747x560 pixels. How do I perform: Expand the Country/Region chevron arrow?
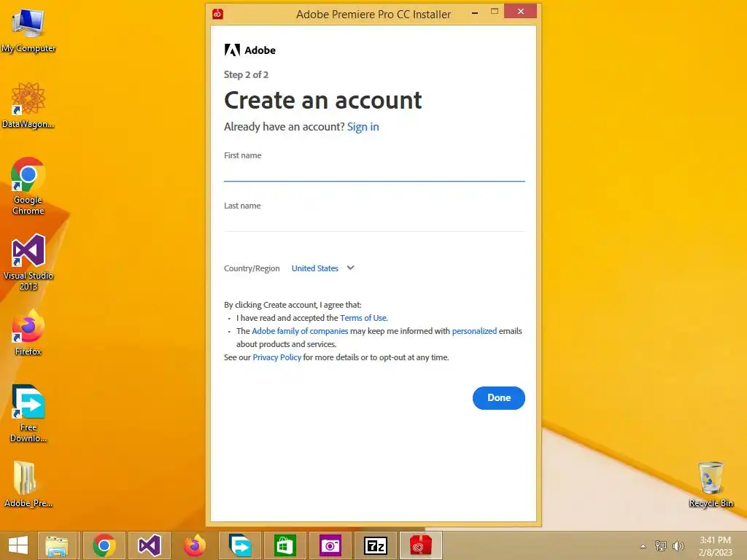pyautogui.click(x=351, y=268)
